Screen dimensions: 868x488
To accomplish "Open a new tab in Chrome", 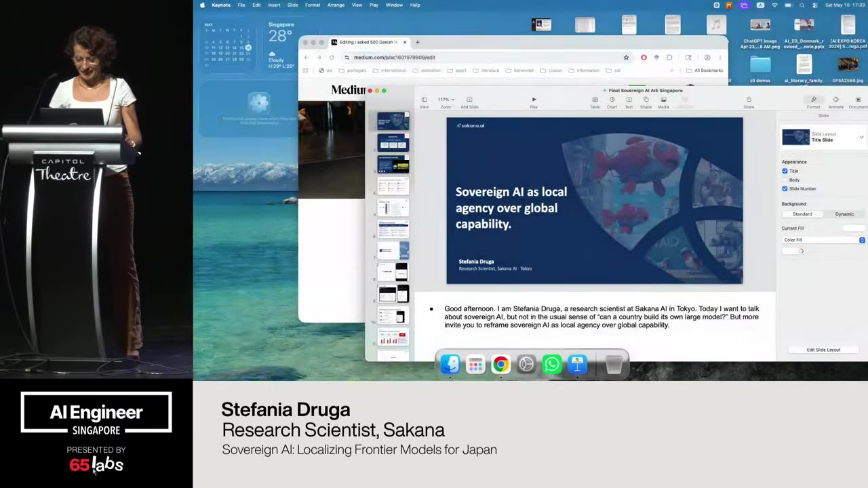I will [x=418, y=42].
